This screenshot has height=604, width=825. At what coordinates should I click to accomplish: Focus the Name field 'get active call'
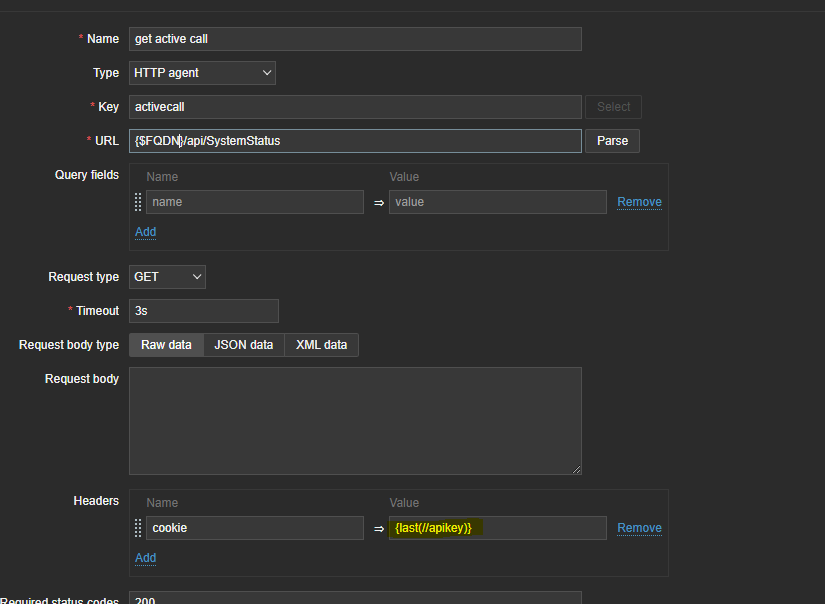pyautogui.click(x=355, y=39)
